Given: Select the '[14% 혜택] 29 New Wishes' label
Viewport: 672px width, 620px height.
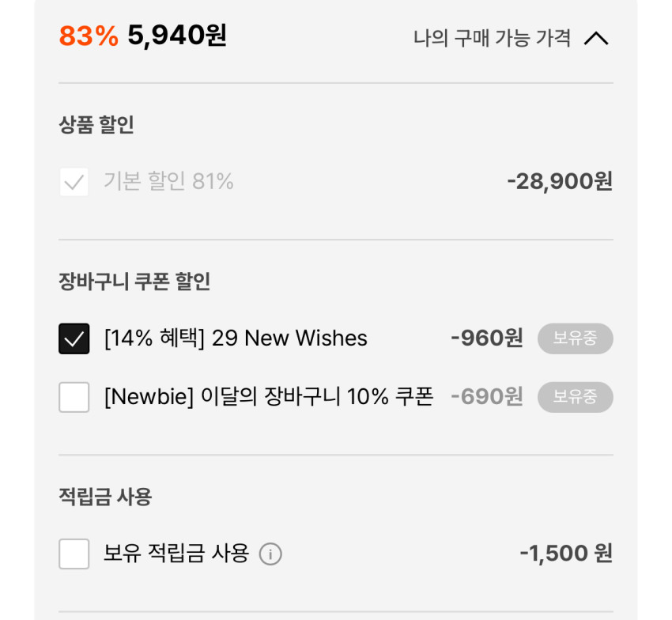Looking at the screenshot, I should tap(236, 338).
